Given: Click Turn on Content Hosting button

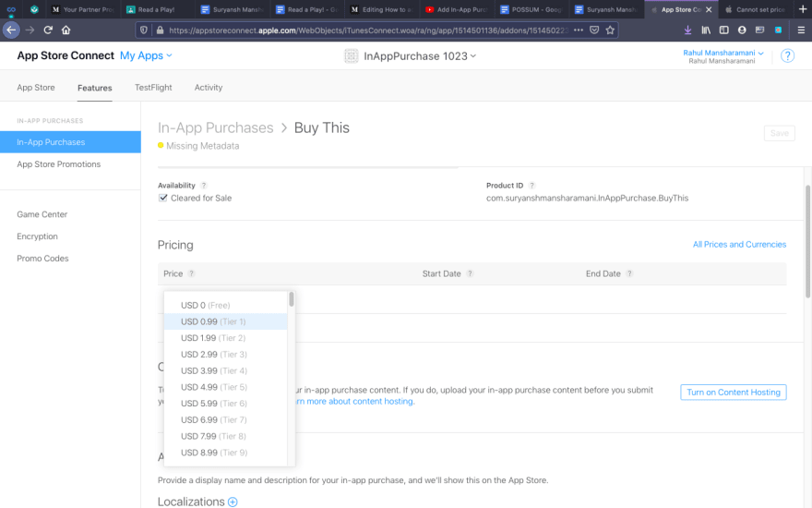Looking at the screenshot, I should click(734, 393).
